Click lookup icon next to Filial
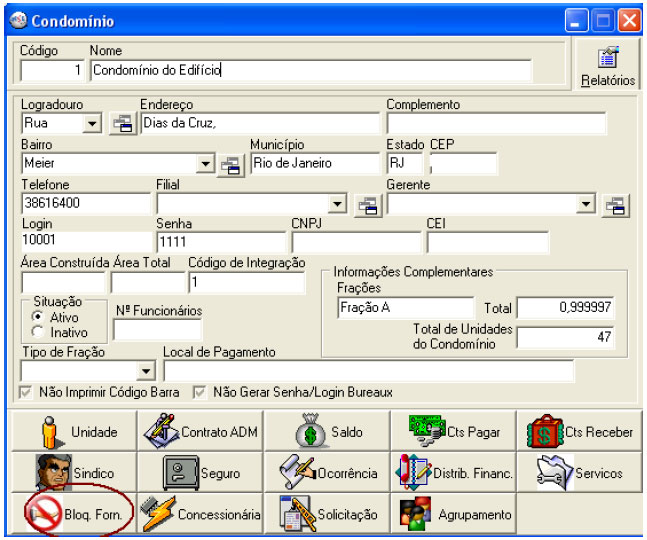Screen dimensions: 647x540 click(368, 205)
